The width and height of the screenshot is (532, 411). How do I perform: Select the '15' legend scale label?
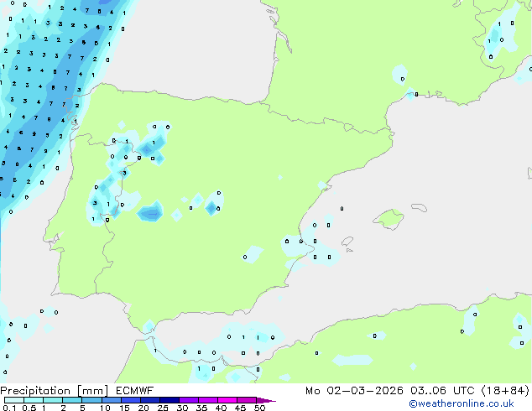point(124,408)
